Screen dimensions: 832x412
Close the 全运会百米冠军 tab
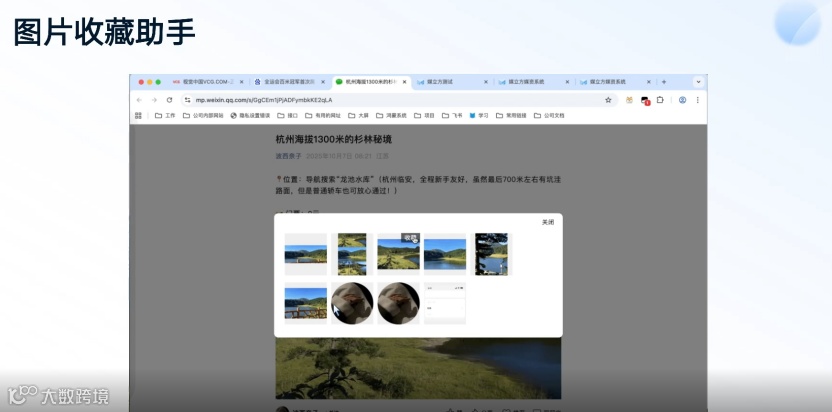323,82
